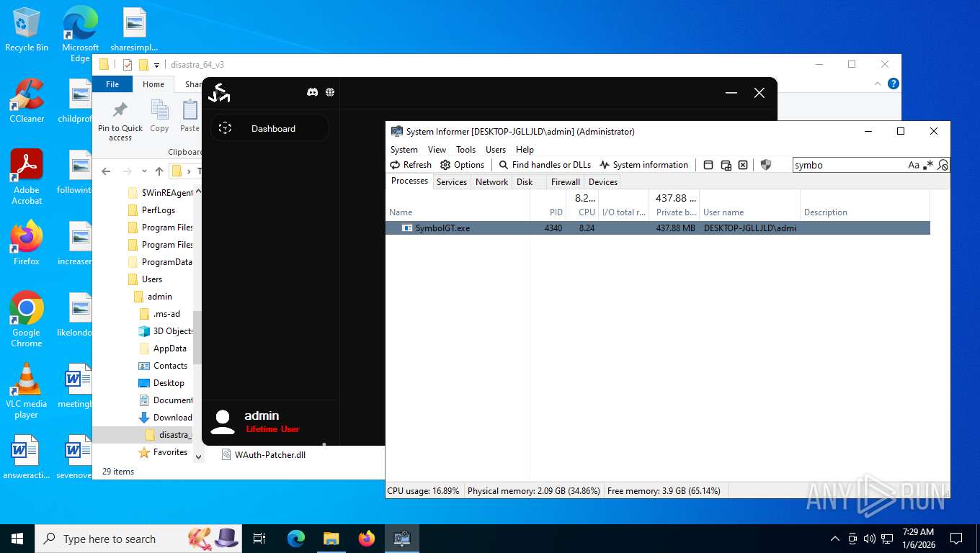980x553 pixels.
Task: Click the search field containing 'symbo'
Action: point(850,165)
